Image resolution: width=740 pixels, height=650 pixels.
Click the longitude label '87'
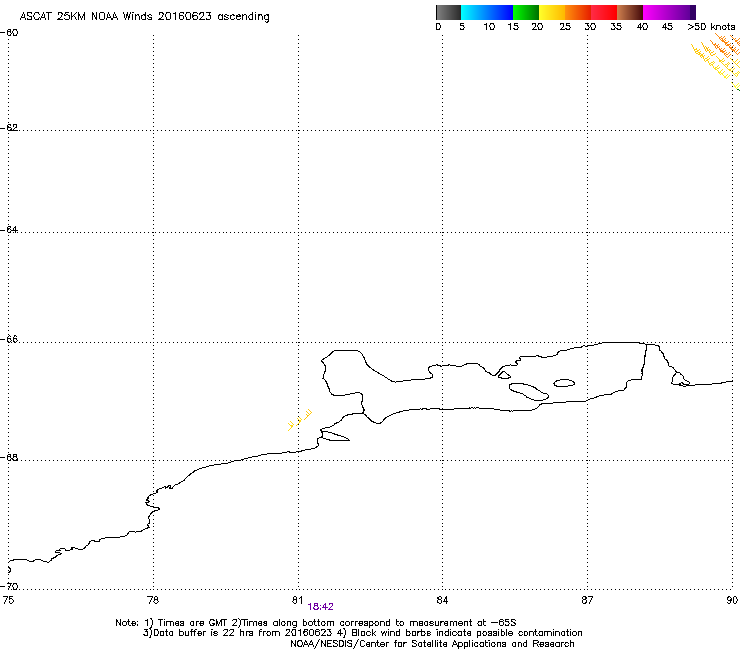[587, 600]
